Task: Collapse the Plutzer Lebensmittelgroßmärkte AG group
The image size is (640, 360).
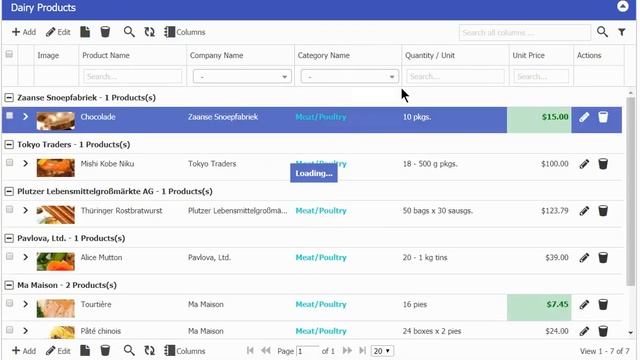Action: tap(9, 191)
